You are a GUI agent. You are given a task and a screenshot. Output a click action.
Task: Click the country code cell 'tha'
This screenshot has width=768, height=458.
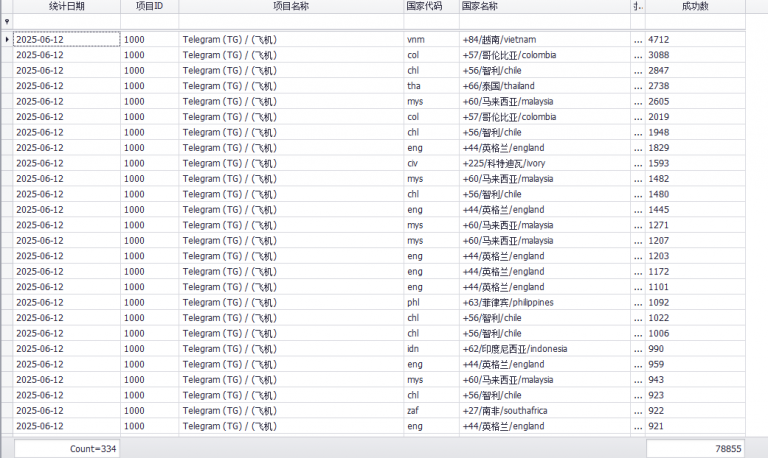click(432, 86)
